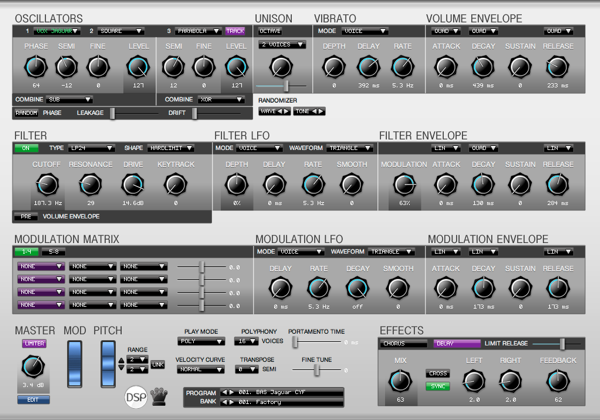Viewport: 600px width, 420px height.
Task: Click the filter Cutoff knob
Action: (x=47, y=184)
